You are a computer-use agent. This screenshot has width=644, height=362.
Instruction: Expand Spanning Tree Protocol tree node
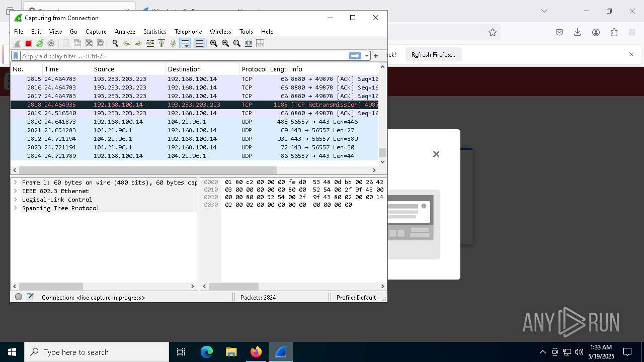coord(16,208)
